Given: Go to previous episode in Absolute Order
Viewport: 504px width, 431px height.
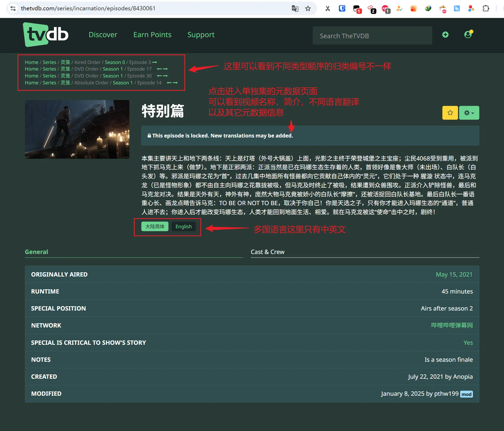Looking at the screenshot, I should click(x=169, y=83).
